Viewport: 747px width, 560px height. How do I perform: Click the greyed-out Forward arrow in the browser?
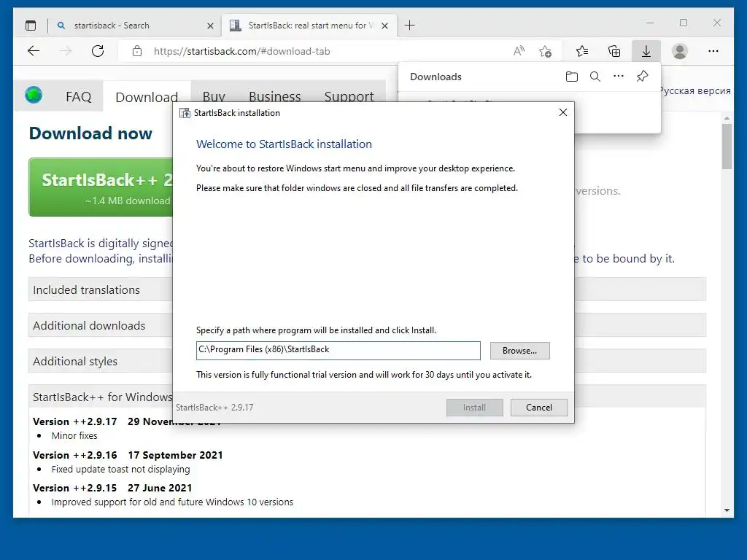[x=66, y=51]
